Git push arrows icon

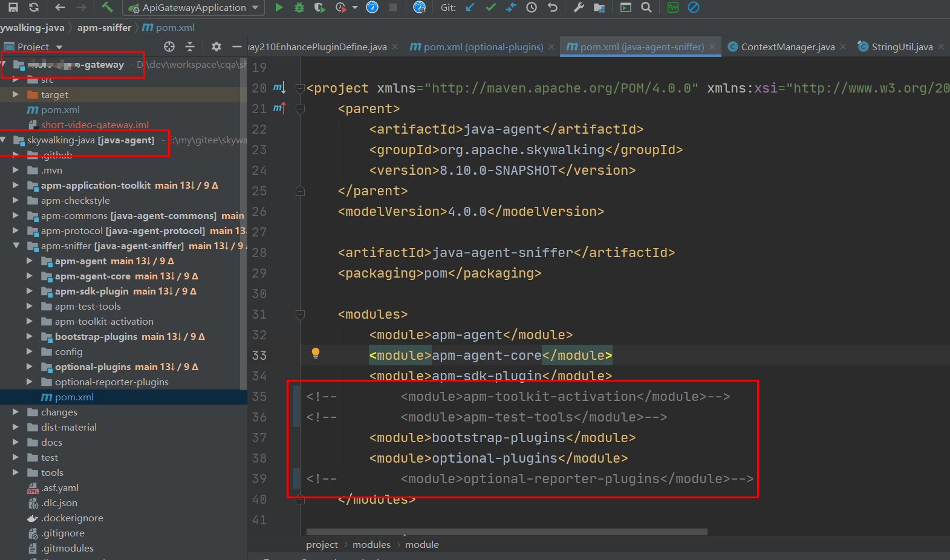[x=511, y=7]
